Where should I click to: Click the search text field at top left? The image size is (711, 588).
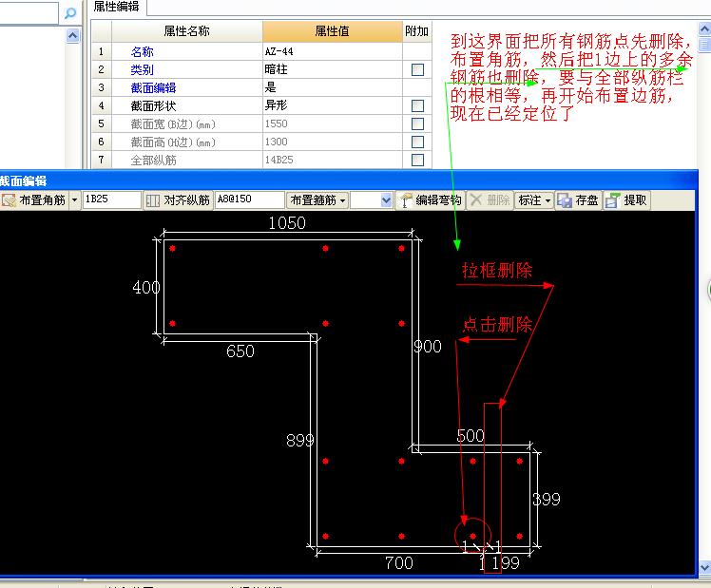click(x=29, y=12)
